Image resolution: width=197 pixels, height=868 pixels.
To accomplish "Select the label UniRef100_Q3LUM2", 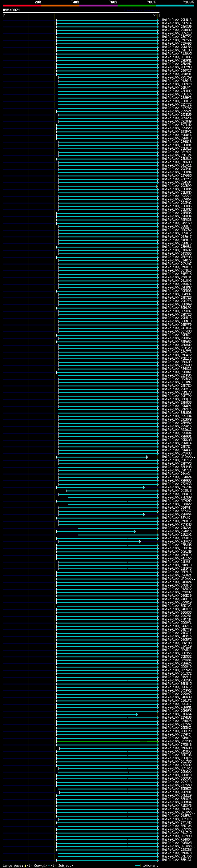I will 177,91.
